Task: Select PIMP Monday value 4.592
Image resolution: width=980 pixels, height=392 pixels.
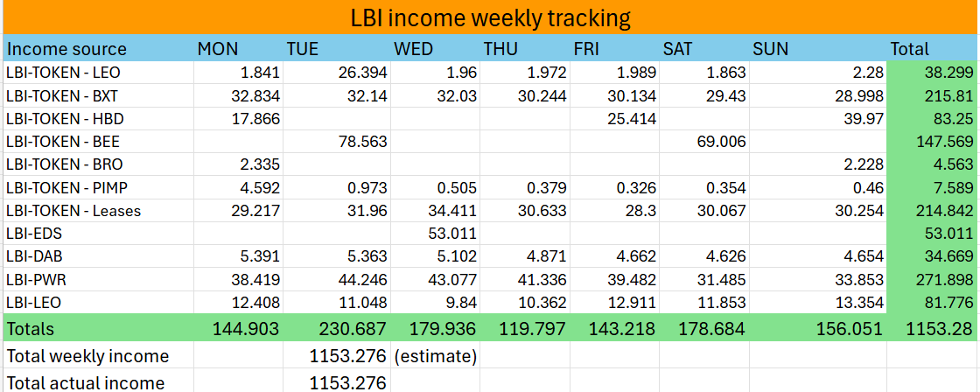Action: pyautogui.click(x=238, y=188)
